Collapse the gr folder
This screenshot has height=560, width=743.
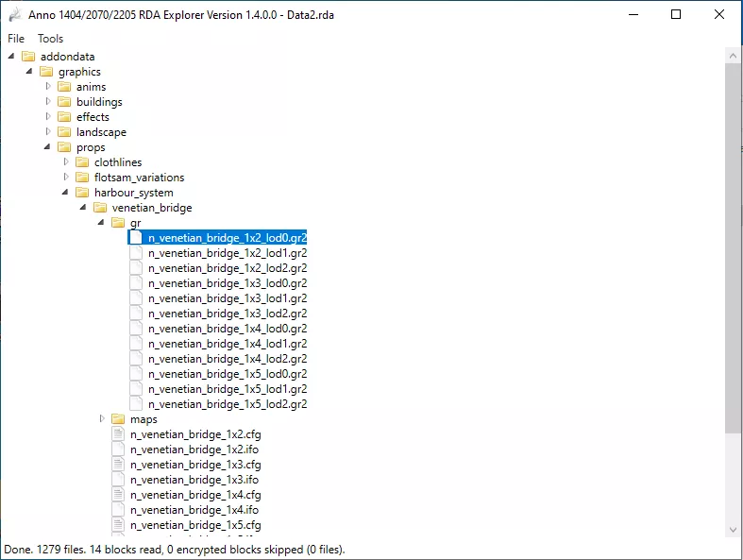coord(101,222)
